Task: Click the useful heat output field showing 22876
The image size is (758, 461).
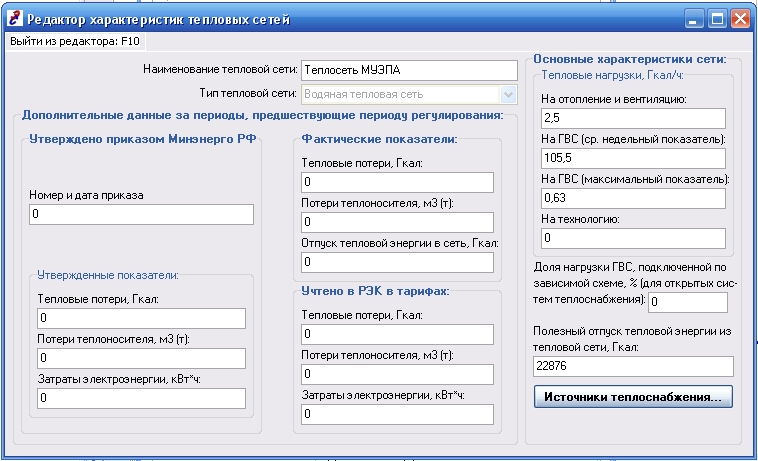Action: pos(633,366)
